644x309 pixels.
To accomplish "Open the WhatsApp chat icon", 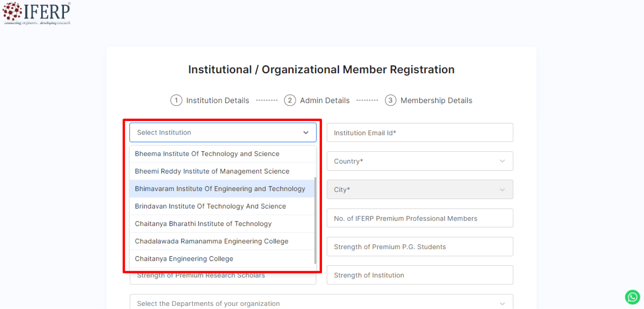I will tap(632, 297).
